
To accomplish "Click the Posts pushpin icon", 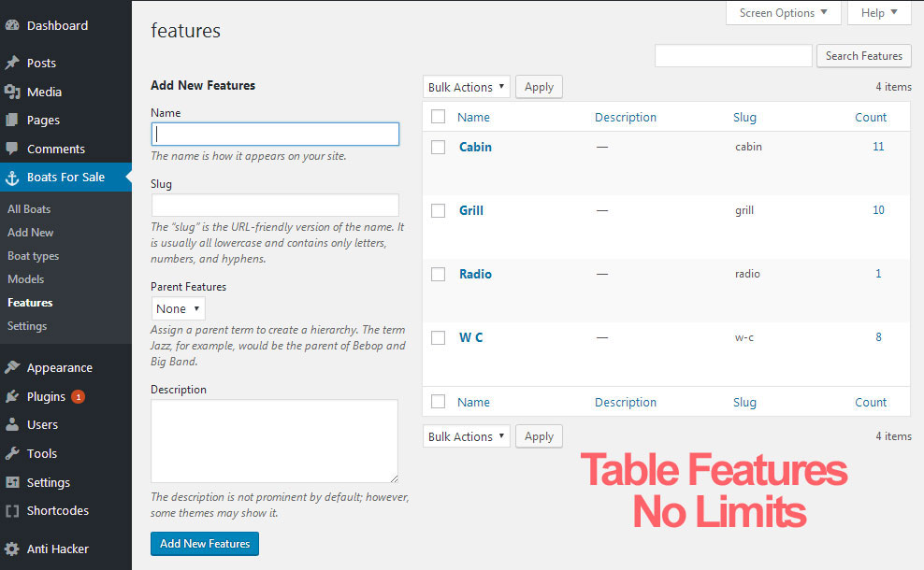I will point(12,63).
